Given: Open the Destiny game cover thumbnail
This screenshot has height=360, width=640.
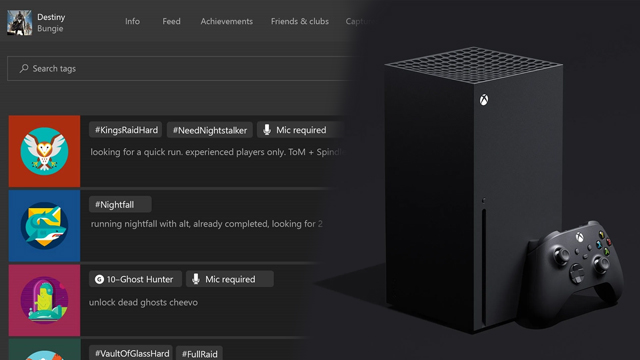Looking at the screenshot, I should [19, 22].
